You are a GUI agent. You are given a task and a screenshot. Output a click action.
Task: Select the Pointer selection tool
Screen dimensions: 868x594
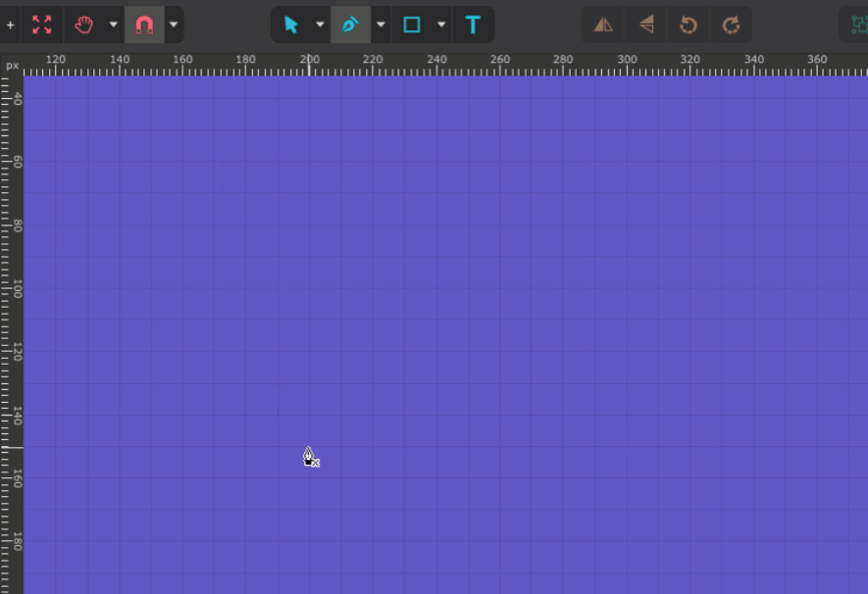tap(290, 25)
